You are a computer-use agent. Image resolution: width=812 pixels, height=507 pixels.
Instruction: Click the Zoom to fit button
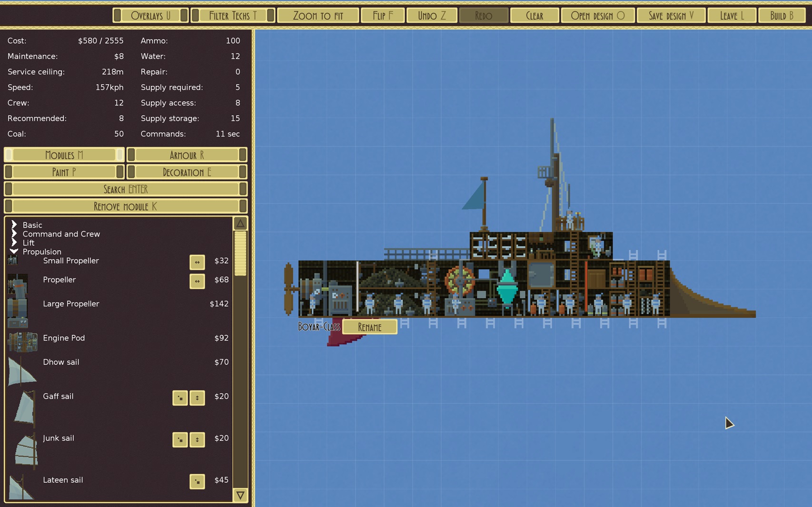(x=318, y=16)
